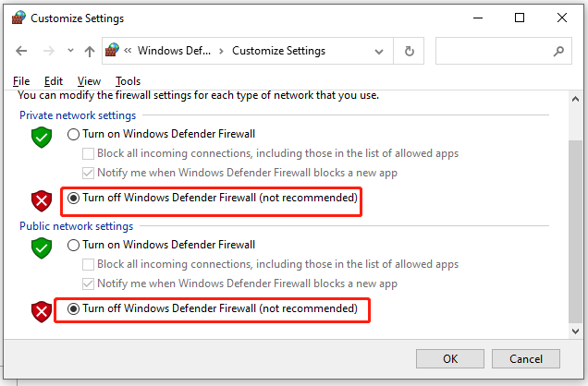Click green shield icon under public settings

[42, 247]
